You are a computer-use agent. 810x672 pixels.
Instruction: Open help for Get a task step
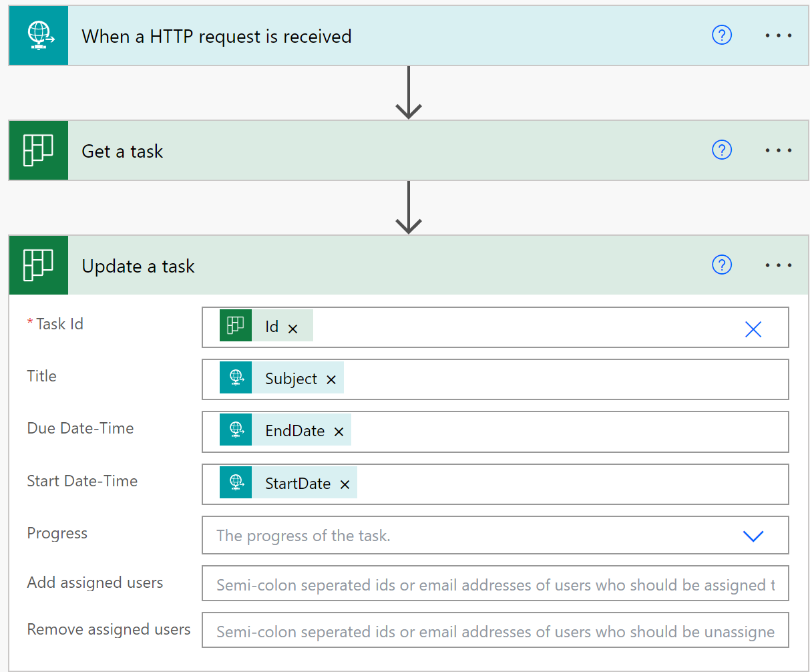click(x=722, y=150)
